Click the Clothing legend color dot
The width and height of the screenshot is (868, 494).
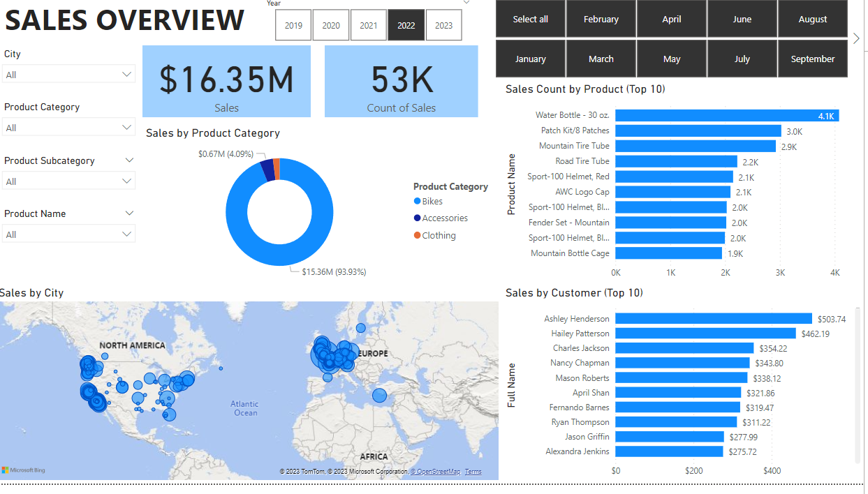(x=418, y=235)
